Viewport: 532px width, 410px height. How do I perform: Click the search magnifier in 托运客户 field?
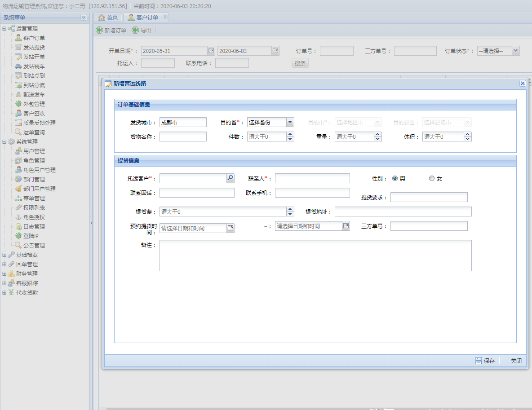230,178
